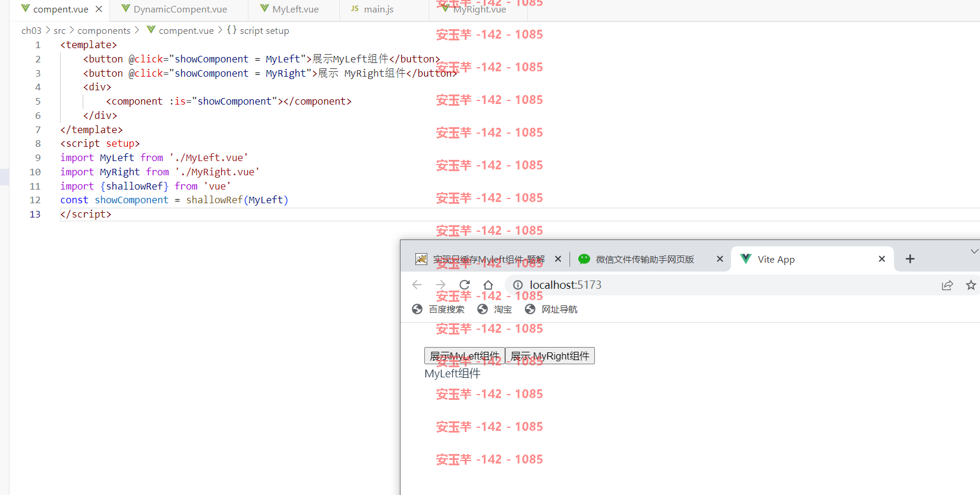Close the 微信文件传输助手网页版 tab
The height and width of the screenshot is (495, 980).
coord(720,259)
